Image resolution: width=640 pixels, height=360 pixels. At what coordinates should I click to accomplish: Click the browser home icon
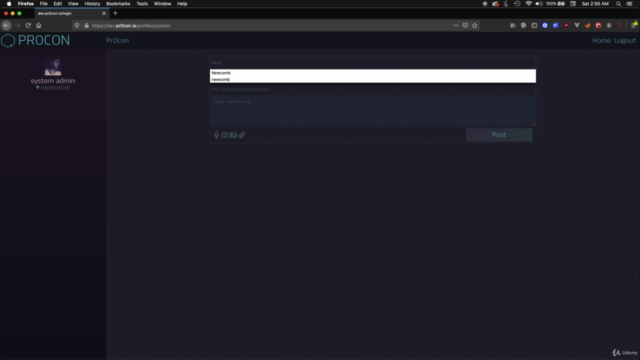[x=38, y=25]
